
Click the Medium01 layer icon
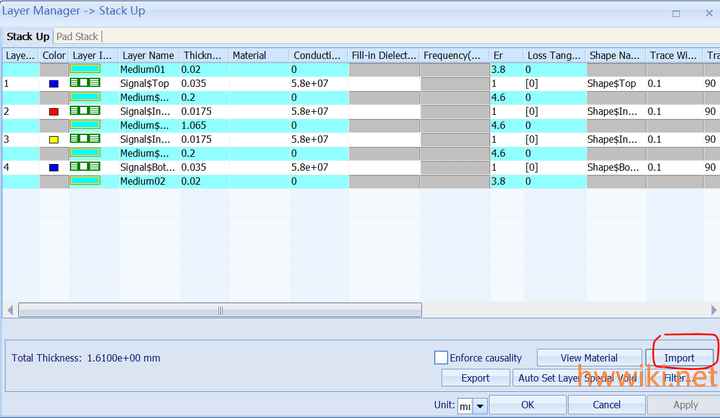click(85, 70)
